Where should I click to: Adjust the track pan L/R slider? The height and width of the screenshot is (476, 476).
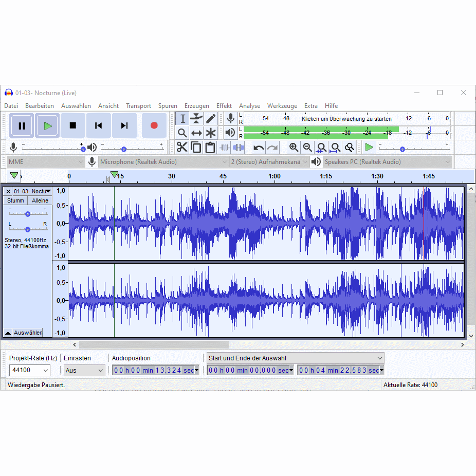click(x=28, y=229)
